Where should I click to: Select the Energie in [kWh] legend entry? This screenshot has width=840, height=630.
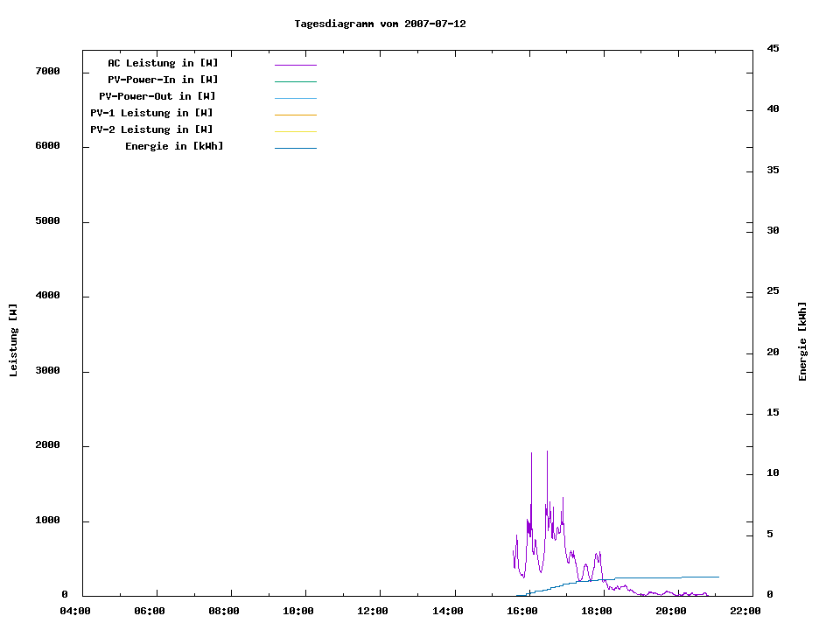point(174,146)
